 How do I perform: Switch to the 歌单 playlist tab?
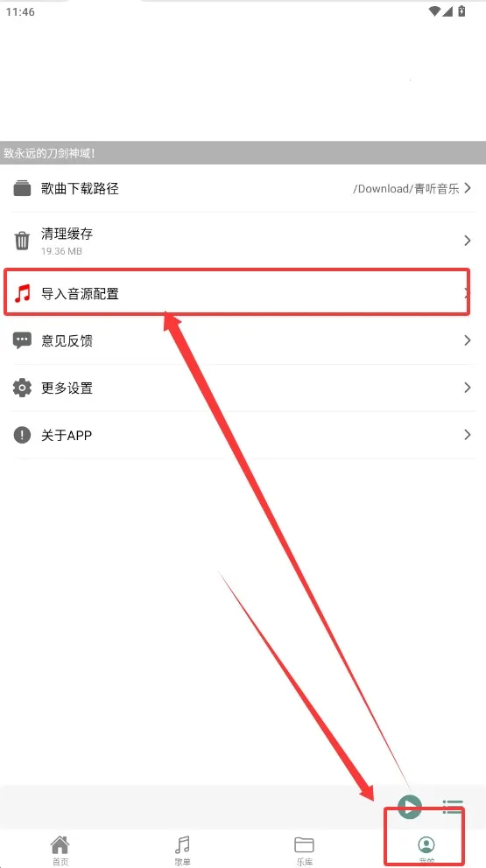182,850
